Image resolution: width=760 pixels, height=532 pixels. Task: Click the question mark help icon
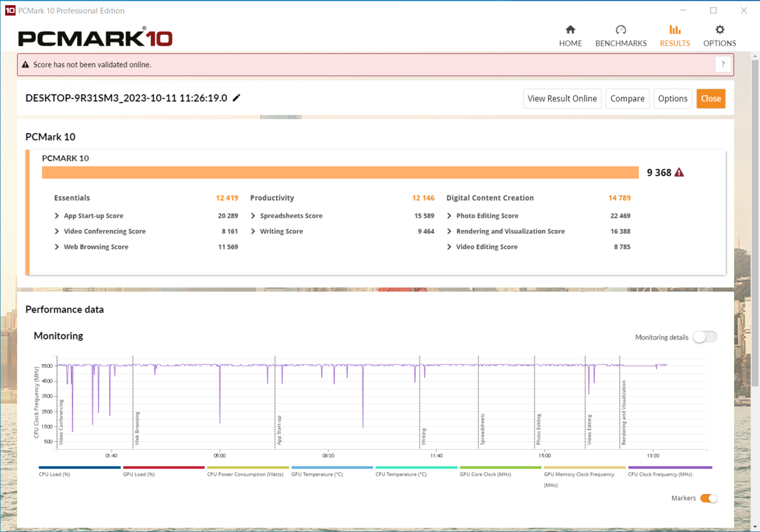[723, 65]
